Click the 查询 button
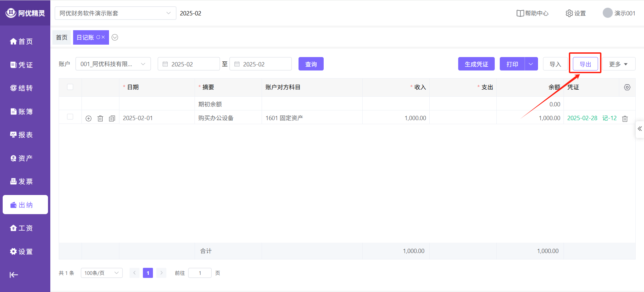This screenshot has height=292, width=644. [311, 64]
